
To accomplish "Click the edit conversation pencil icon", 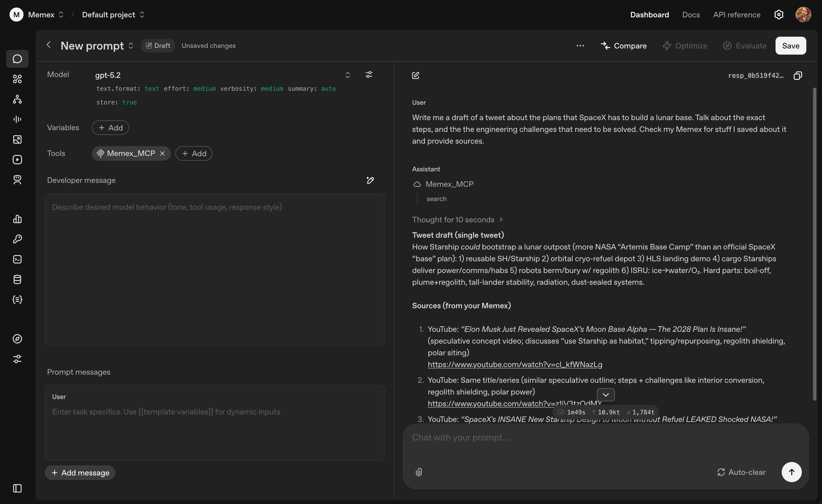I will [x=416, y=75].
